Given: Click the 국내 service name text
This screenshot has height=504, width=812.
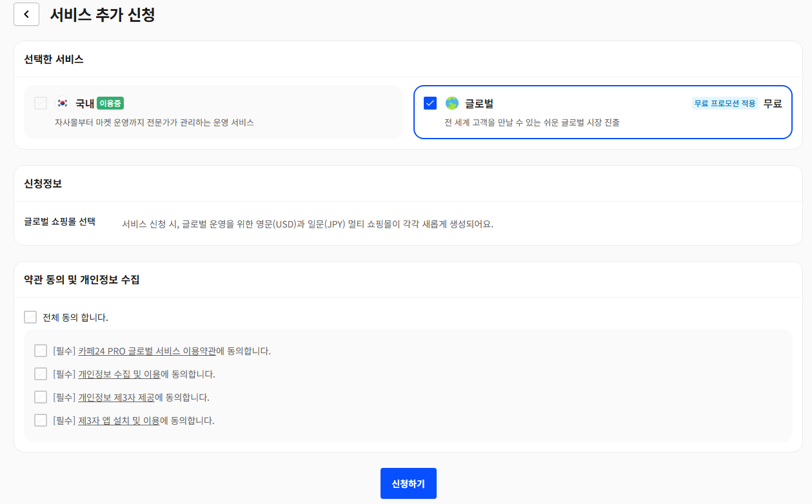Looking at the screenshot, I should [84, 103].
